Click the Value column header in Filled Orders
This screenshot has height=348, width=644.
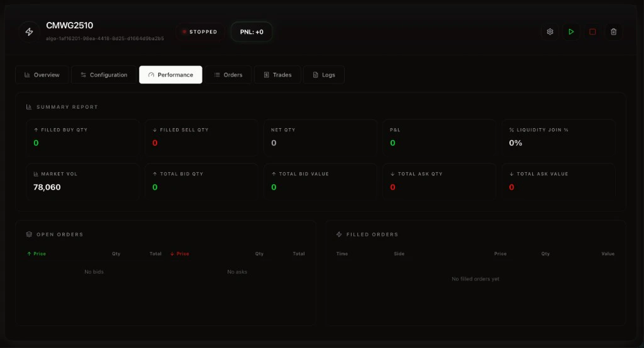tap(608, 254)
